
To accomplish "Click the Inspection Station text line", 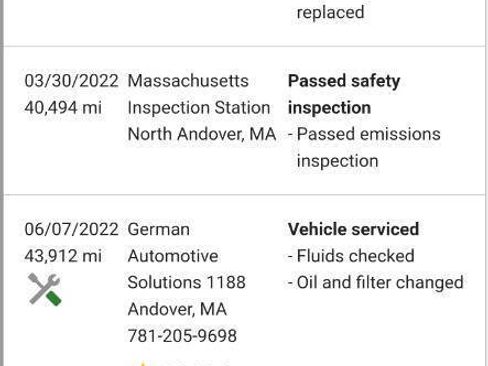I will tap(199, 108).
